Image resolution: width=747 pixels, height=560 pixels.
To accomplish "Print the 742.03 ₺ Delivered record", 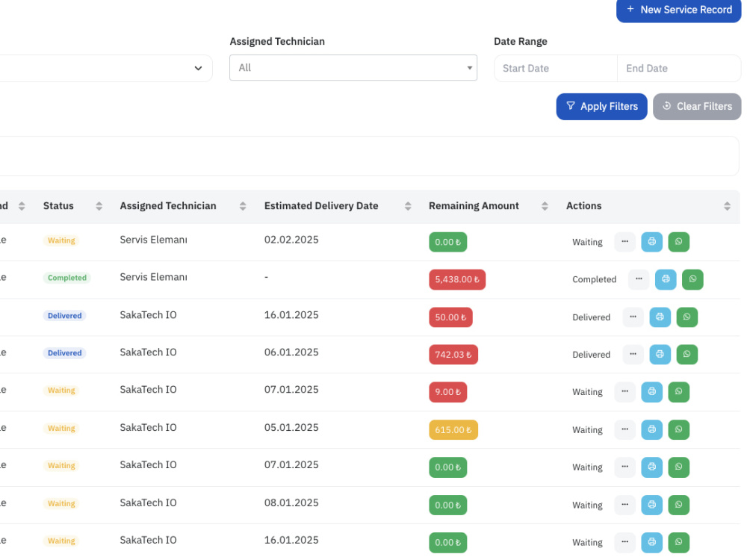I will [660, 354].
